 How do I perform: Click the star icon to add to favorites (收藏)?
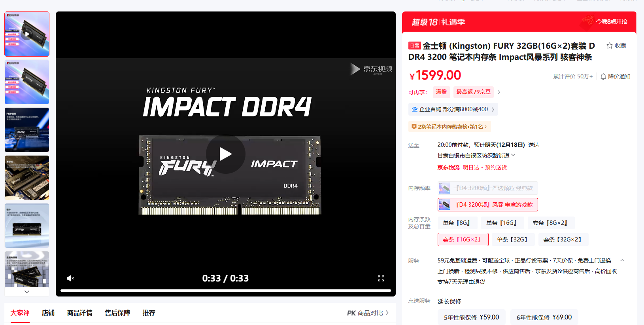[x=609, y=46]
